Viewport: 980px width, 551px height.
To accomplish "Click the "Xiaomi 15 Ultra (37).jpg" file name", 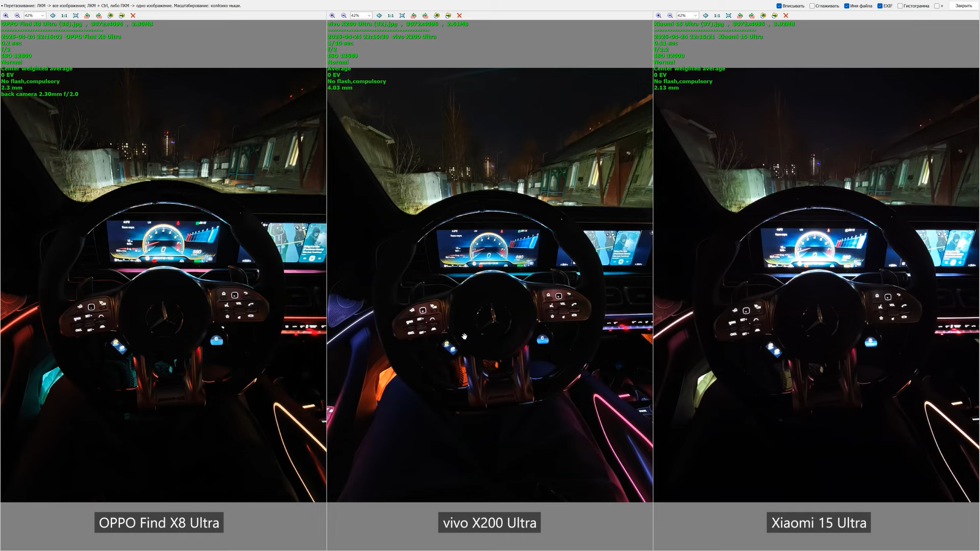I will tap(689, 24).
